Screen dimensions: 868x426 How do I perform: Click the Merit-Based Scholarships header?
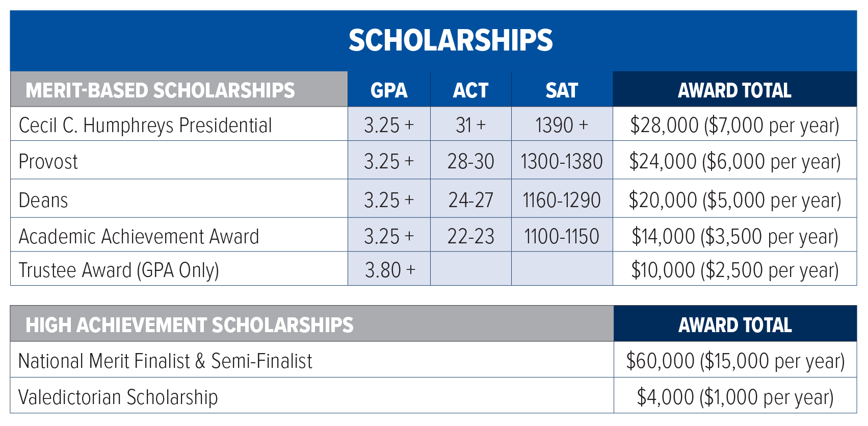point(160,90)
